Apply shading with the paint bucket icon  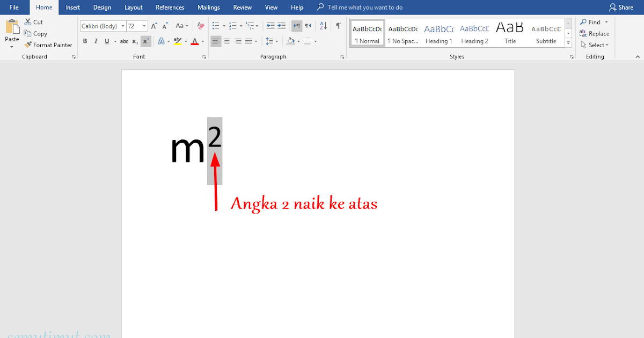290,41
